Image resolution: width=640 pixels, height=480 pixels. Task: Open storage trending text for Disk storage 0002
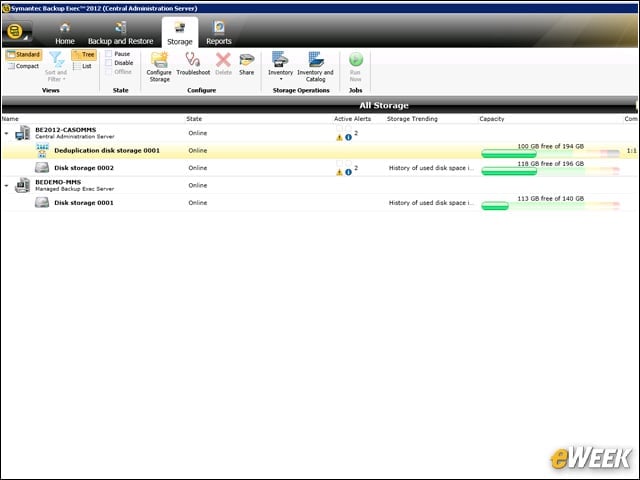point(431,168)
